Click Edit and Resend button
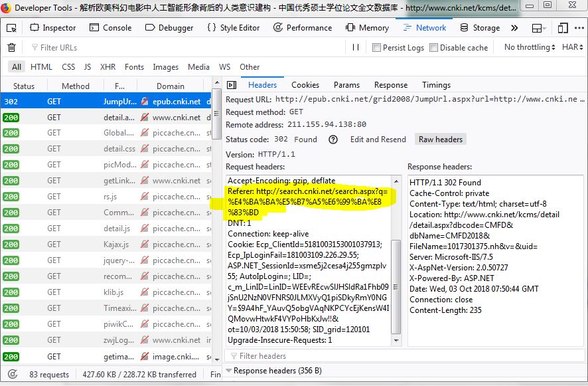Image resolution: width=588 pixels, height=386 pixels. click(x=378, y=140)
